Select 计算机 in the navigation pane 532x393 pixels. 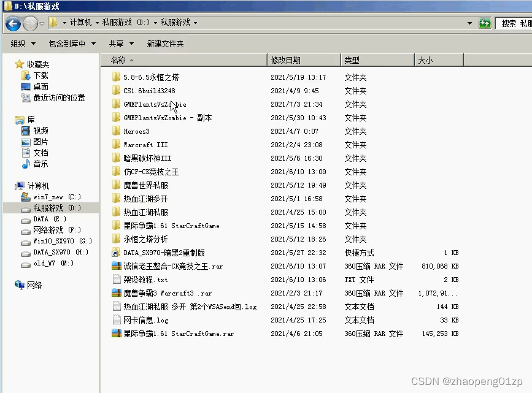[x=38, y=186]
